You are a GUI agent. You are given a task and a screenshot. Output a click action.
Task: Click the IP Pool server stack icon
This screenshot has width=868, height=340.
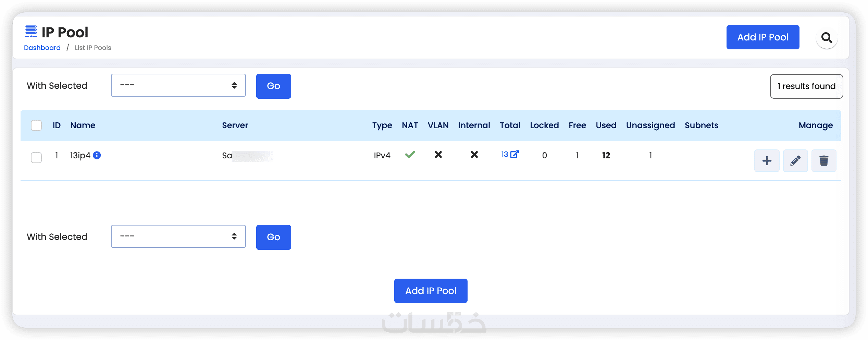pos(31,32)
